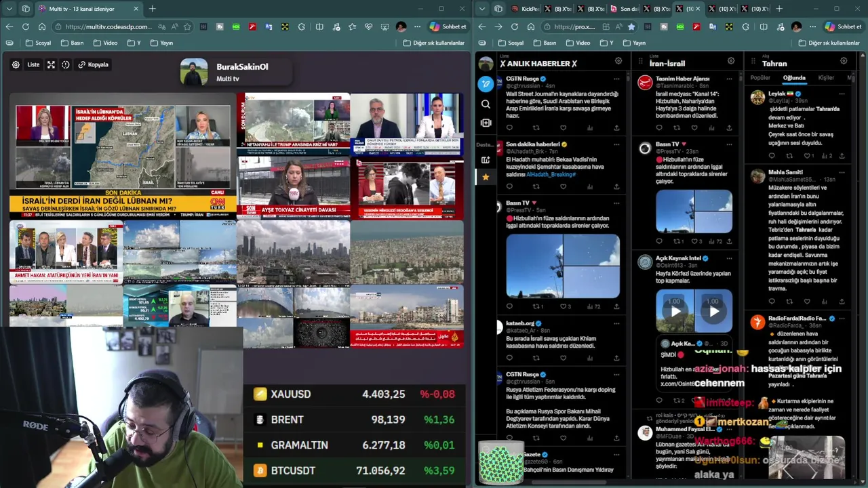
Task: Switch to the KickPe browser tab
Action: pos(525,9)
